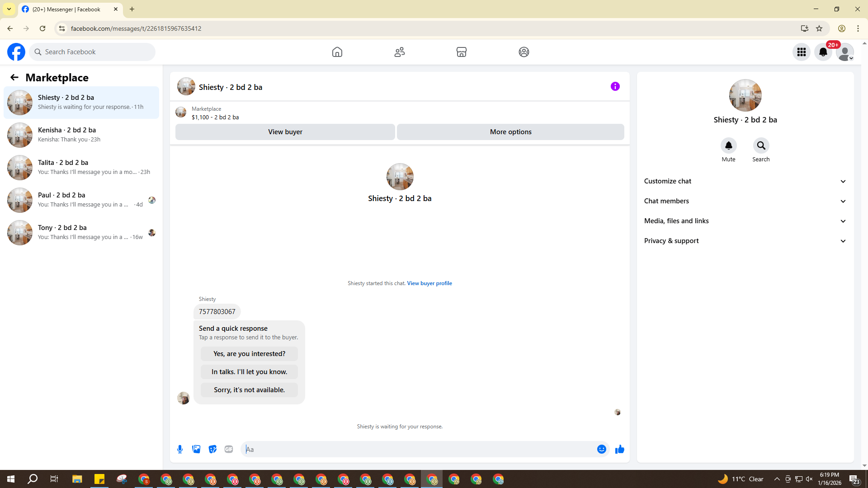868x488 pixels.
Task: Click the voice clip microphone icon
Action: [180, 449]
